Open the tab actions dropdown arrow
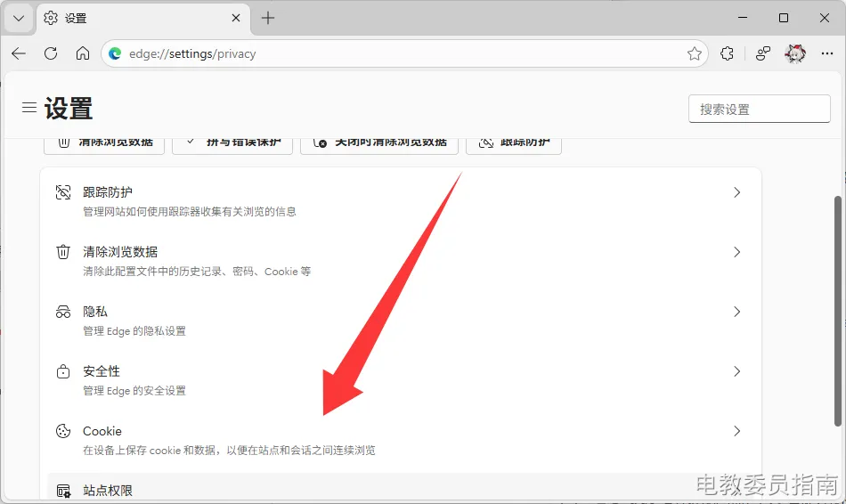This screenshot has height=504, width=846. point(18,18)
